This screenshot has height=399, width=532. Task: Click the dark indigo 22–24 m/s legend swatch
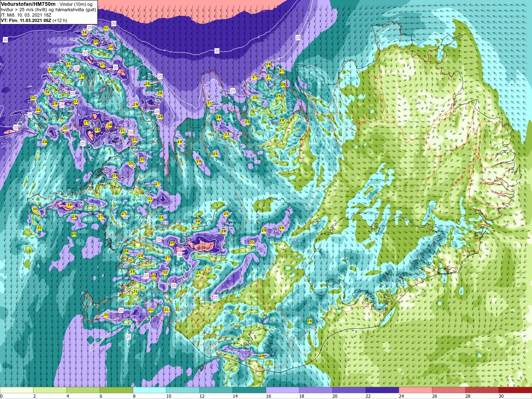click(382, 390)
